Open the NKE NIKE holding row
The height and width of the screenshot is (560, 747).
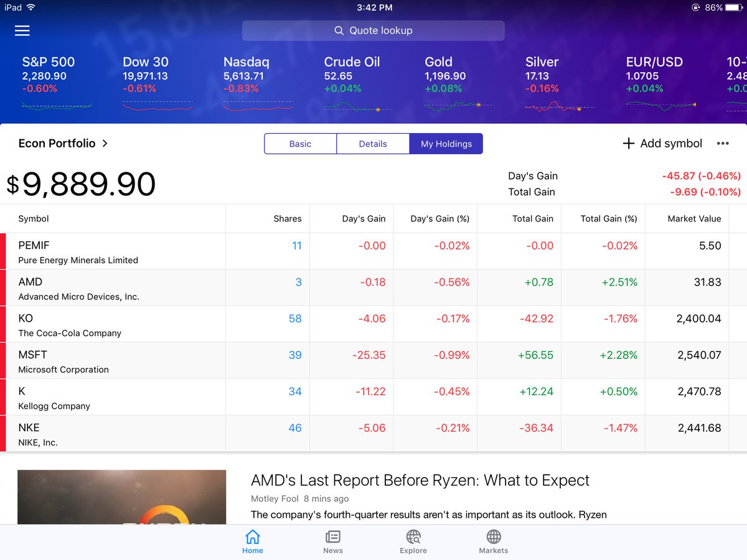tap(374, 434)
